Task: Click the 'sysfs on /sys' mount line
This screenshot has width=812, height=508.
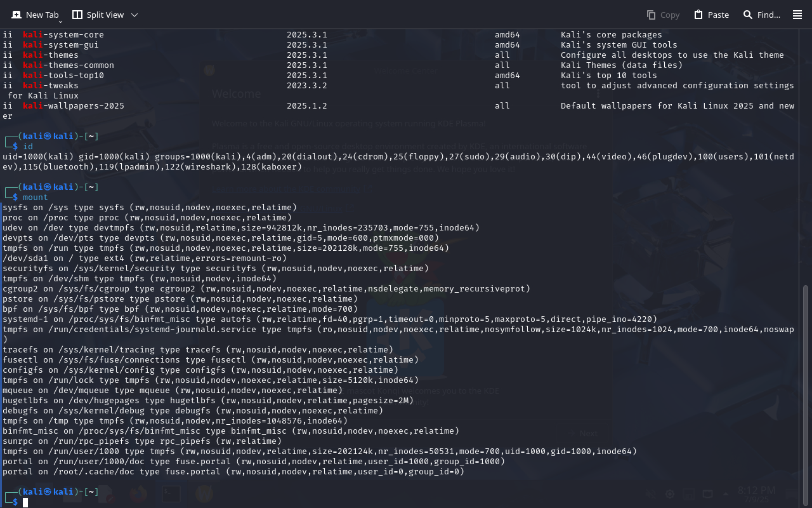Action: point(150,208)
